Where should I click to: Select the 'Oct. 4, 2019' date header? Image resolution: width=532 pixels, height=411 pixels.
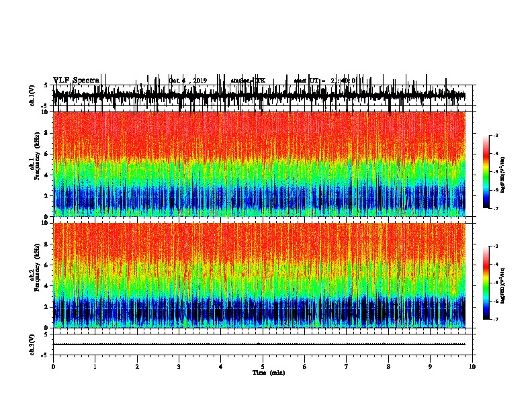[x=188, y=81]
